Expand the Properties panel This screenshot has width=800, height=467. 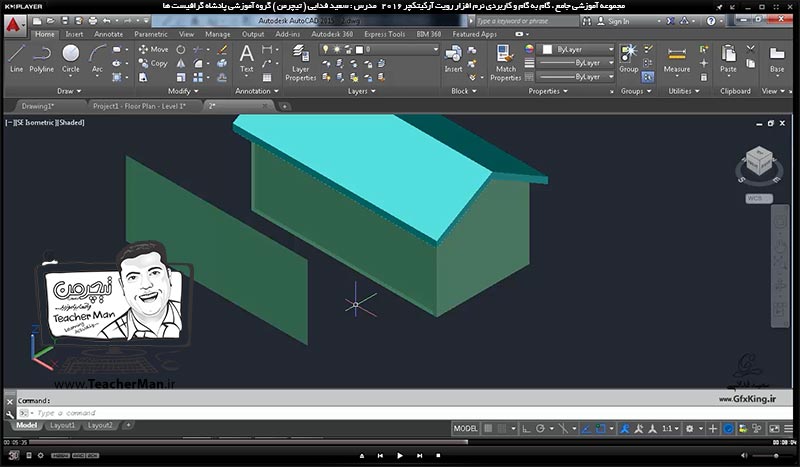[x=547, y=91]
